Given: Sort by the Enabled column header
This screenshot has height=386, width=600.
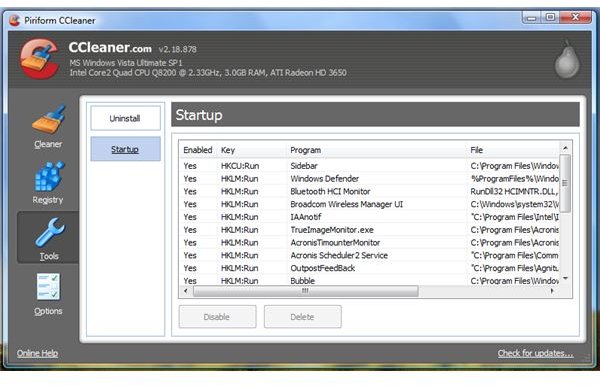Looking at the screenshot, I should [197, 150].
